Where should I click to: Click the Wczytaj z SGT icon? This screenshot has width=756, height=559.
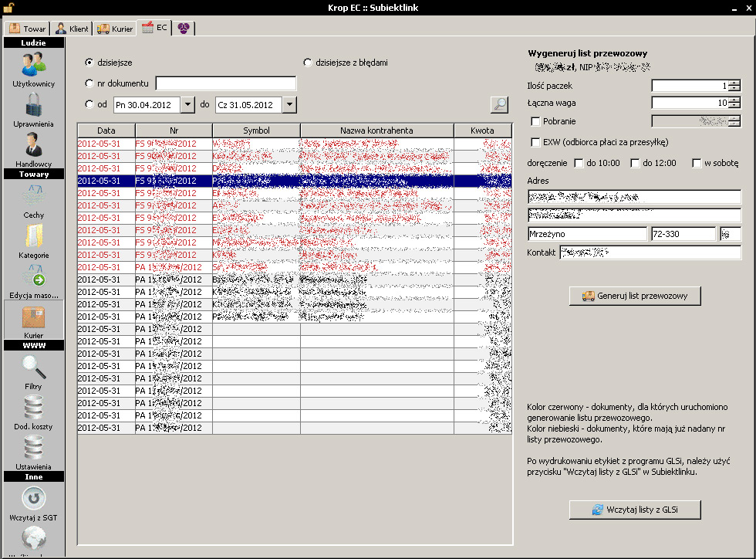pos(33,498)
